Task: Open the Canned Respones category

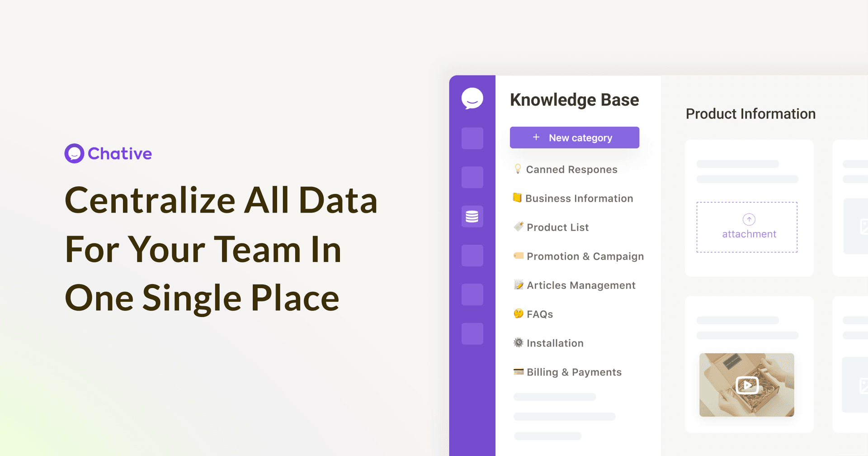Action: [571, 170]
